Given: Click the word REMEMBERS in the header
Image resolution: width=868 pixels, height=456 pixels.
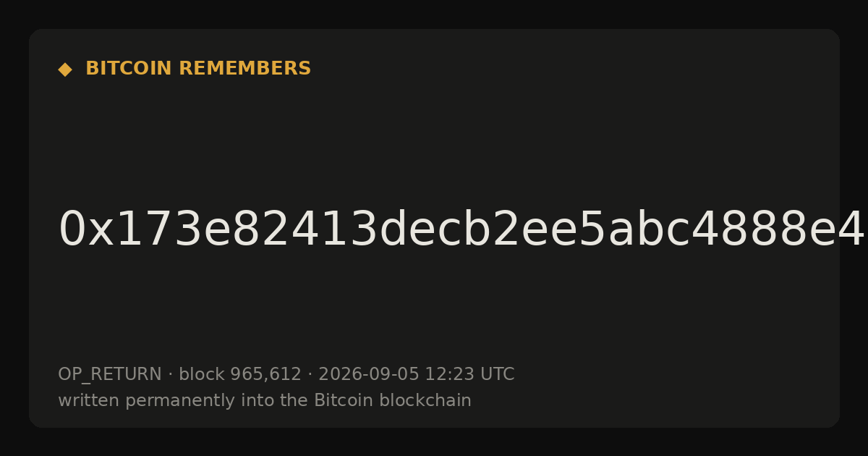Looking at the screenshot, I should tap(244, 69).
